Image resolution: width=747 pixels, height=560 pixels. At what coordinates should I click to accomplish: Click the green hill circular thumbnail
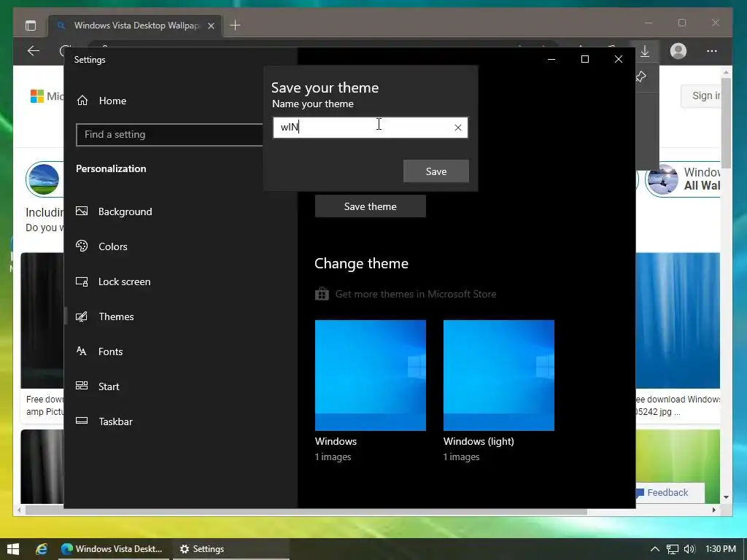(x=44, y=179)
